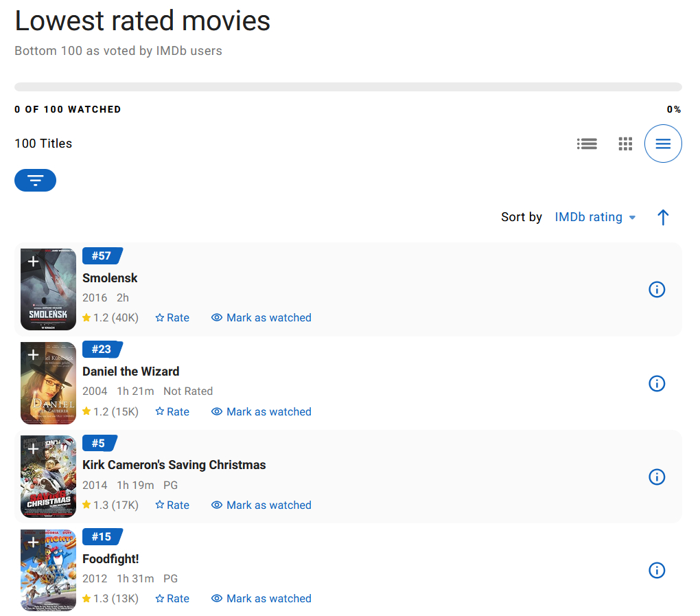Viewport: 700px width, 616px height.
Task: Rate Daniel the Wizard
Action: [x=172, y=412]
